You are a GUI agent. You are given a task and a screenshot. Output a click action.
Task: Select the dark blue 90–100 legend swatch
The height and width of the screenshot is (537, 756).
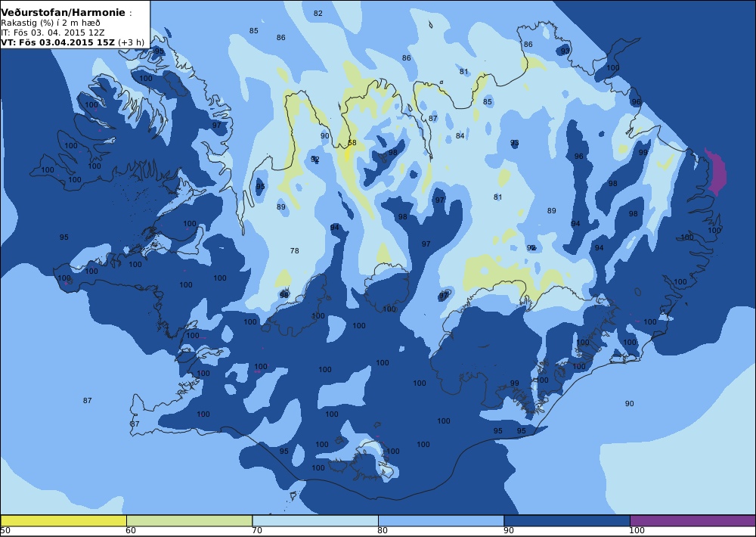(x=566, y=520)
